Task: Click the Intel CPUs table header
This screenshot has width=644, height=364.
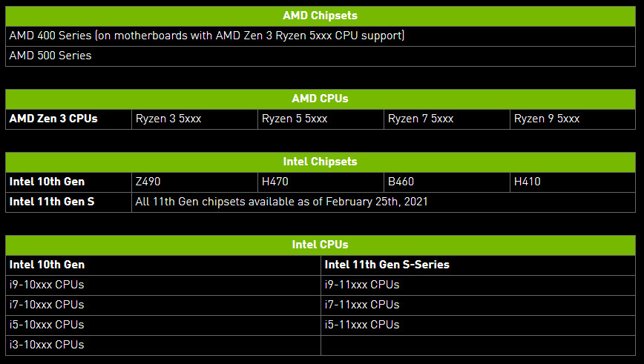Action: tap(320, 245)
